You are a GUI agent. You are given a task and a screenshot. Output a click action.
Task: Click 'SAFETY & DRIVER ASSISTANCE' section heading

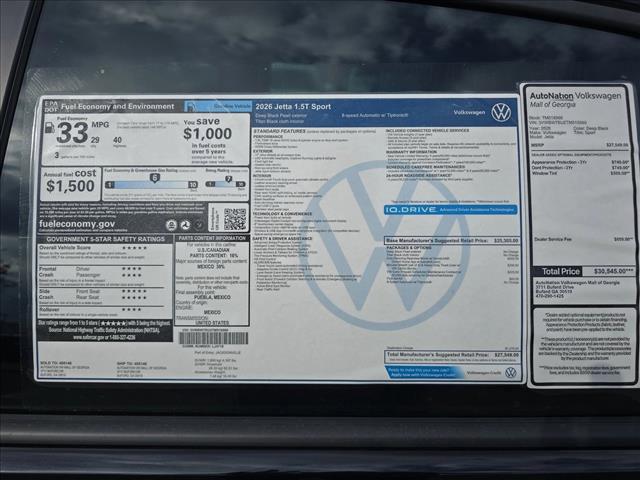point(282,238)
